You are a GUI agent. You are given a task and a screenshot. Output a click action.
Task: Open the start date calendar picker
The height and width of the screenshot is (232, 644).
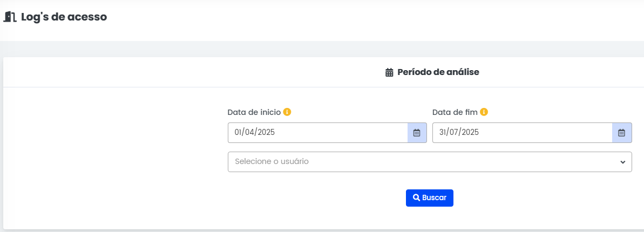(417, 133)
